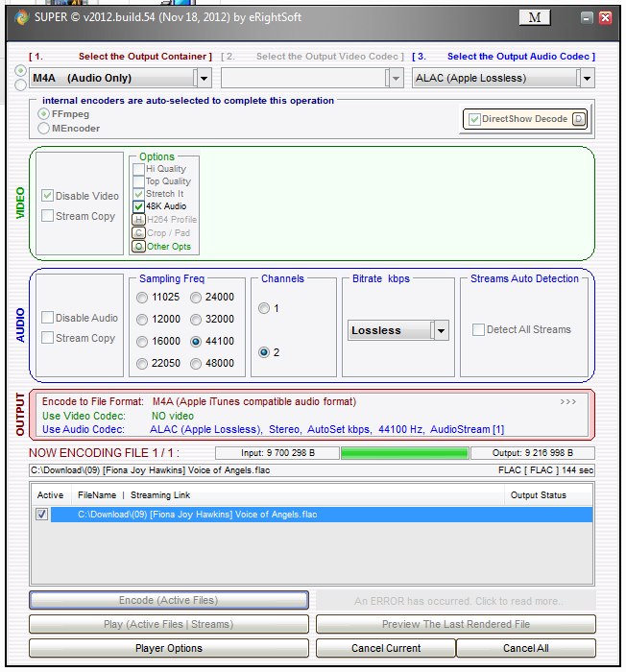The width and height of the screenshot is (626, 672).
Task: Select mono channel option 1
Action: pos(264,309)
